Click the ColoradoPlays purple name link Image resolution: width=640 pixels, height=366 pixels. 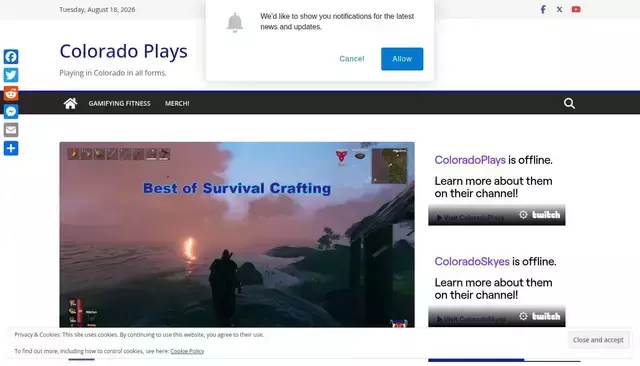click(470, 160)
